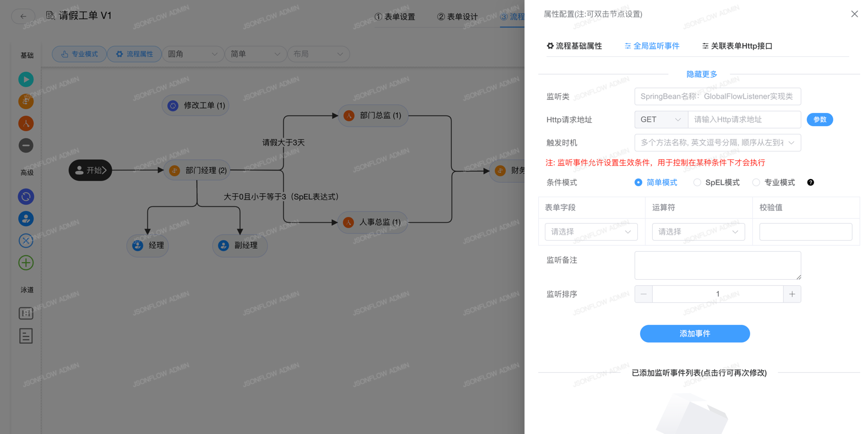Choose the 专业模式 condition radio button

point(756,182)
